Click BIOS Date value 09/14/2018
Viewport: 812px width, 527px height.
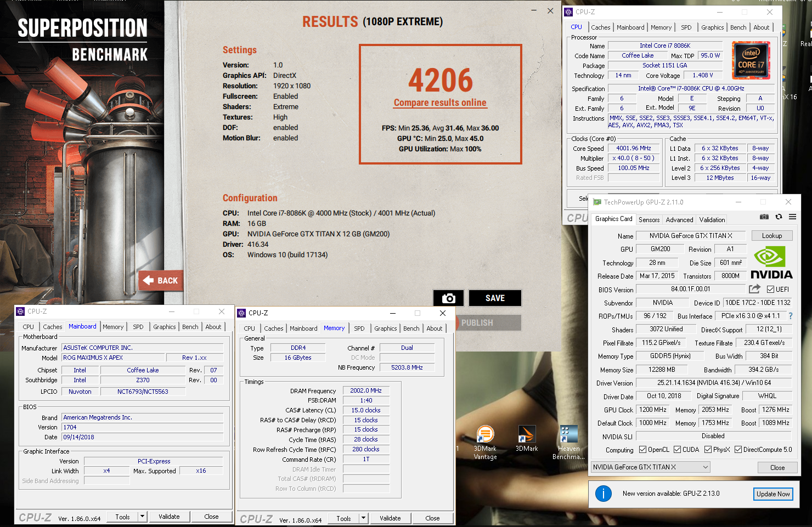[143, 437]
